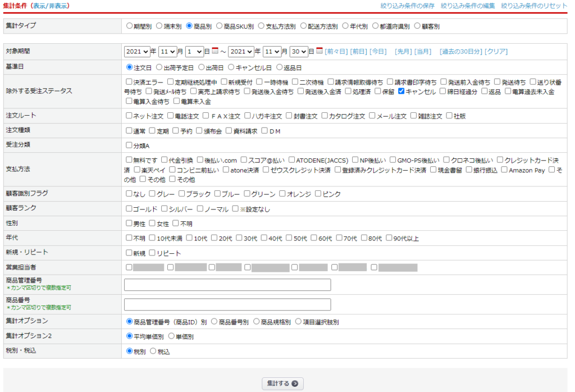Set period with 過去の30日分 link
Screen dimensions: 575x392
pyautogui.click(x=460, y=51)
